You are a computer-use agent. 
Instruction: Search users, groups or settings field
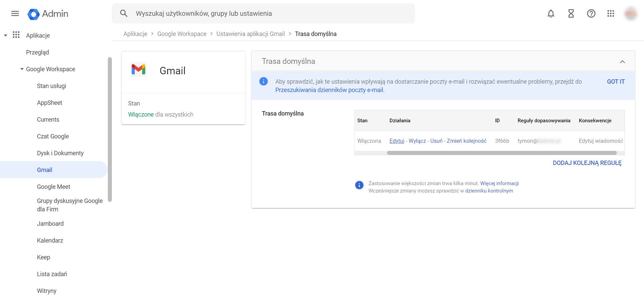pos(263,13)
